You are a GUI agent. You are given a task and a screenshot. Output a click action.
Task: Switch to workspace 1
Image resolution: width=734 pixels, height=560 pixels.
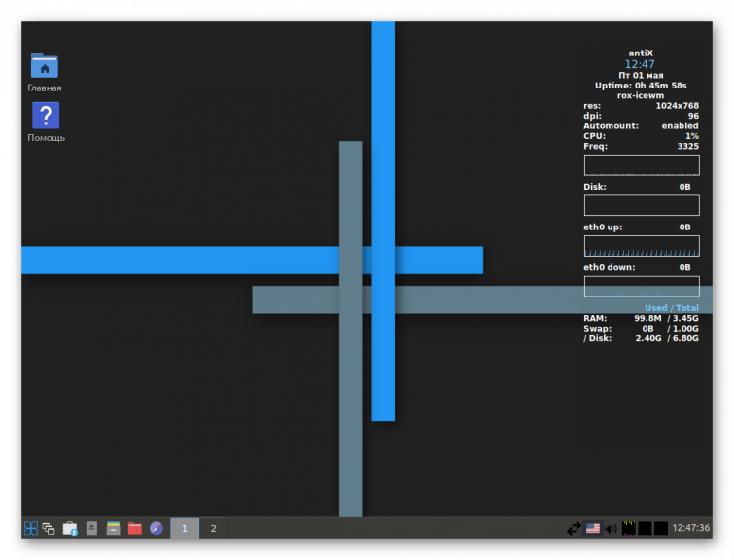[x=184, y=528]
